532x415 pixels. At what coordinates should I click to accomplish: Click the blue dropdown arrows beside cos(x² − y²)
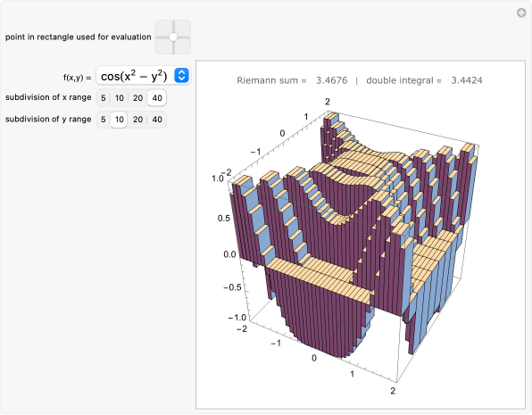click(181, 75)
